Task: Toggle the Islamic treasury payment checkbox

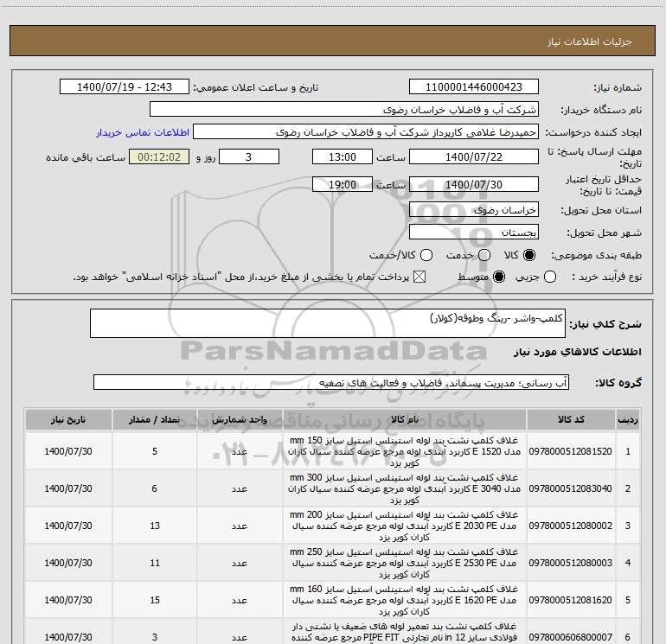Action: [419, 277]
